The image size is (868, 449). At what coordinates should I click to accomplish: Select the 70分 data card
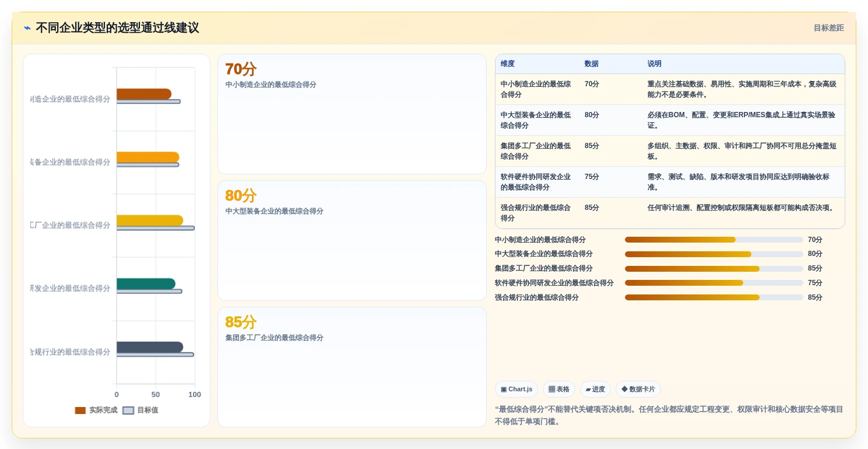click(x=352, y=114)
